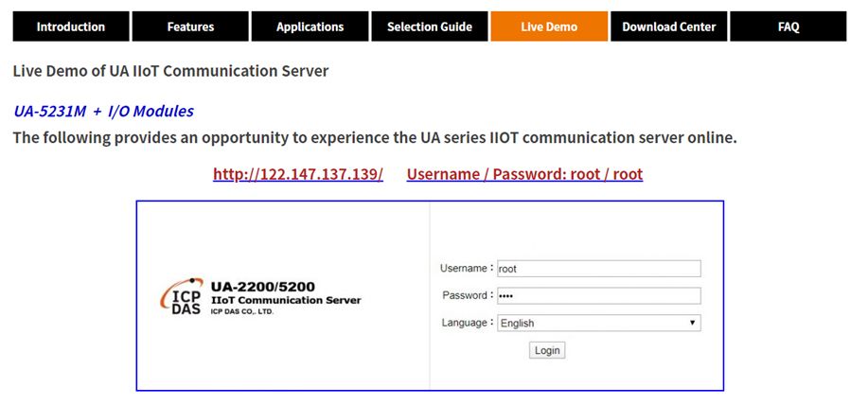Open the Introduction tab
Image resolution: width=868 pixels, height=405 pixels.
coord(71,26)
